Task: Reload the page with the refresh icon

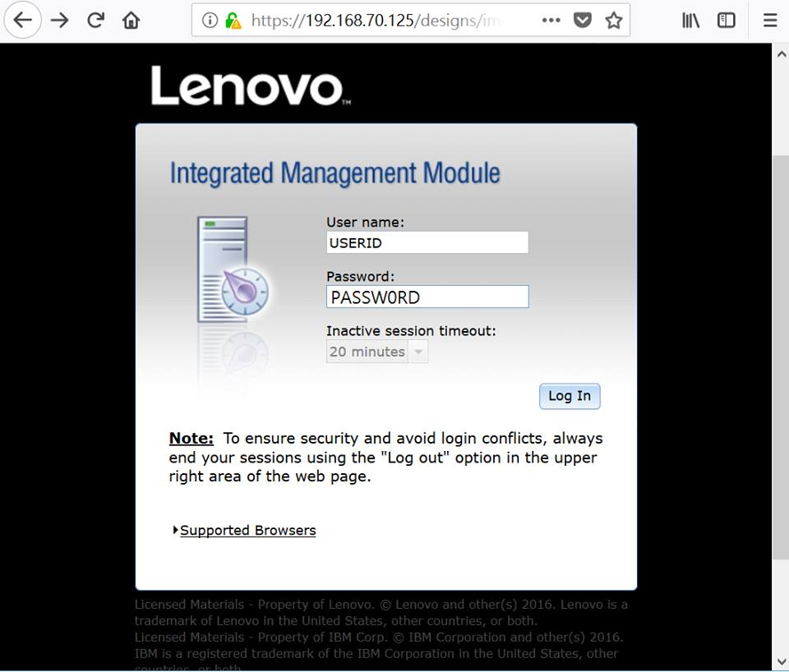Action: (x=95, y=21)
